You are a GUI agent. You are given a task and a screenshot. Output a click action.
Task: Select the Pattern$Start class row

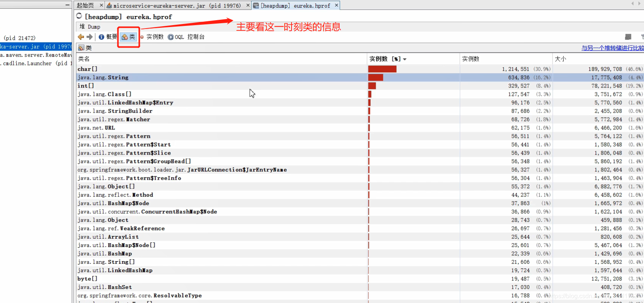click(x=360, y=144)
